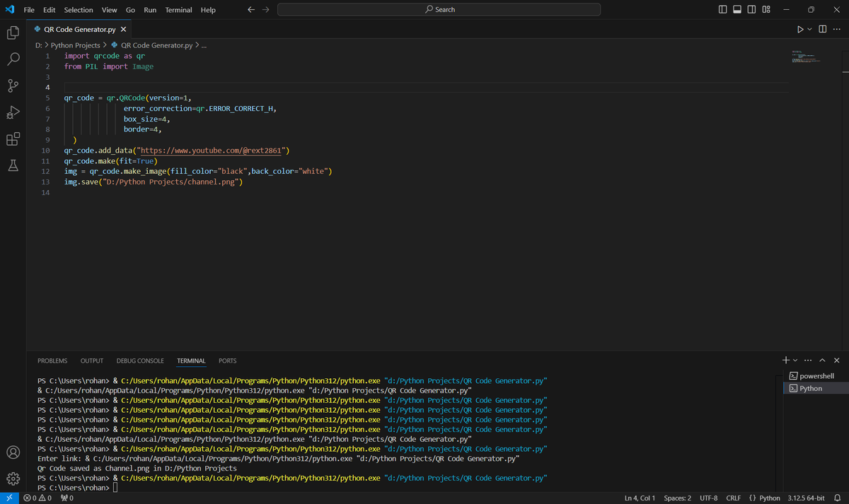Select interpreter 3.12.5 64-bit

coord(806,498)
